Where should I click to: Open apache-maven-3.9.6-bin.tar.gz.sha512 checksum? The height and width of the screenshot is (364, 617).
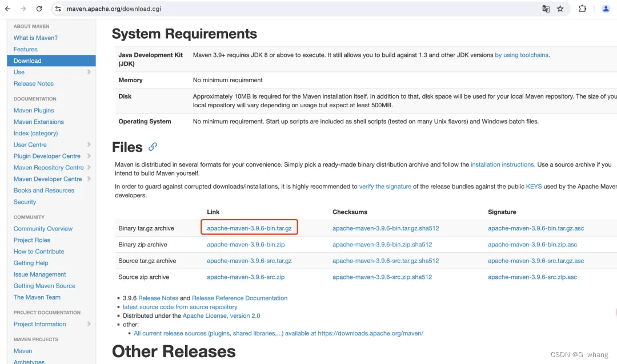coord(386,228)
